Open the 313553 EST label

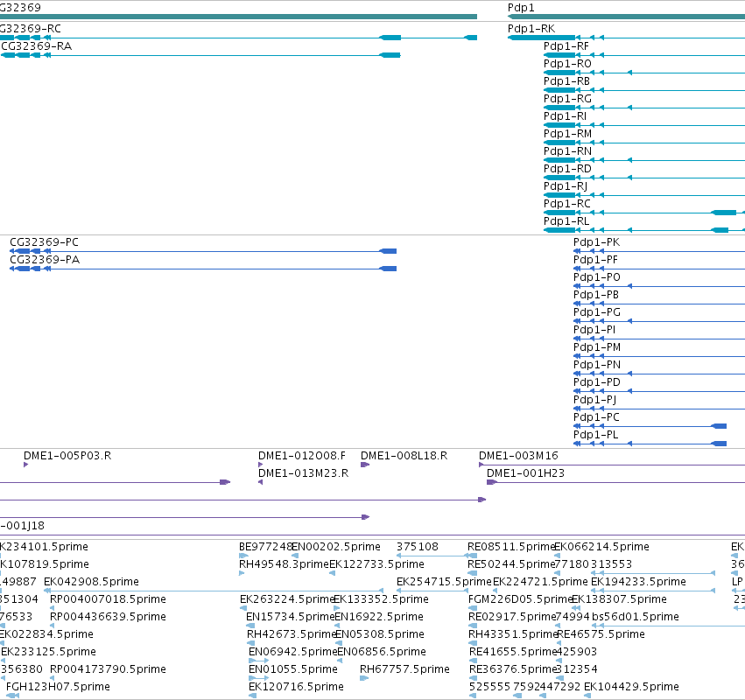(611, 564)
